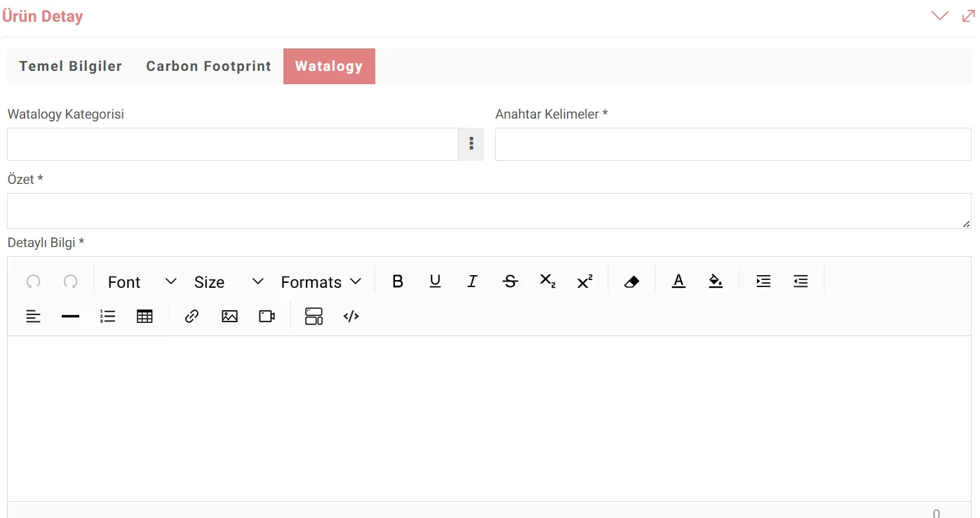This screenshot has height=518, width=980.
Task: Insert a hyperlink
Action: [192, 317]
